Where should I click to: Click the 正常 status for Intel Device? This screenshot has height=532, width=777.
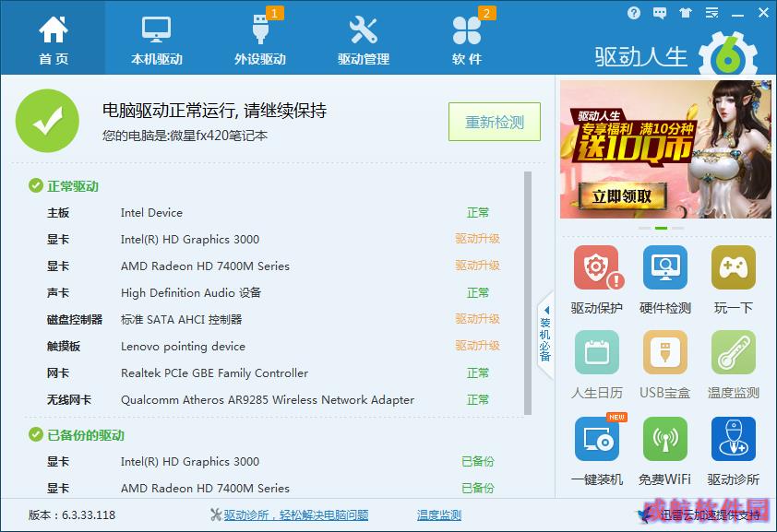pos(478,212)
